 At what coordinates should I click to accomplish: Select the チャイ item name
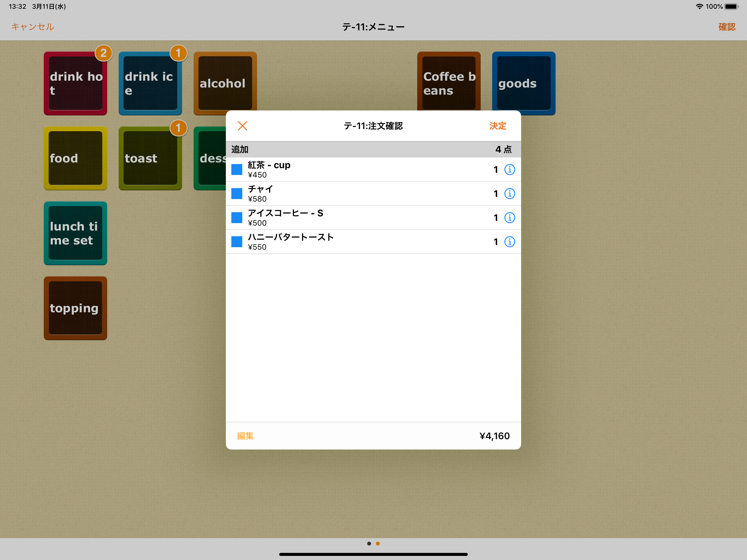(x=260, y=189)
